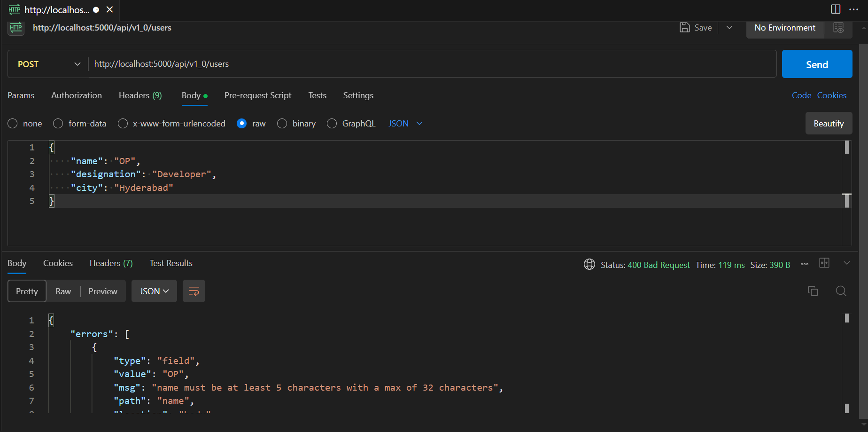Select the none body type radio

(13, 124)
